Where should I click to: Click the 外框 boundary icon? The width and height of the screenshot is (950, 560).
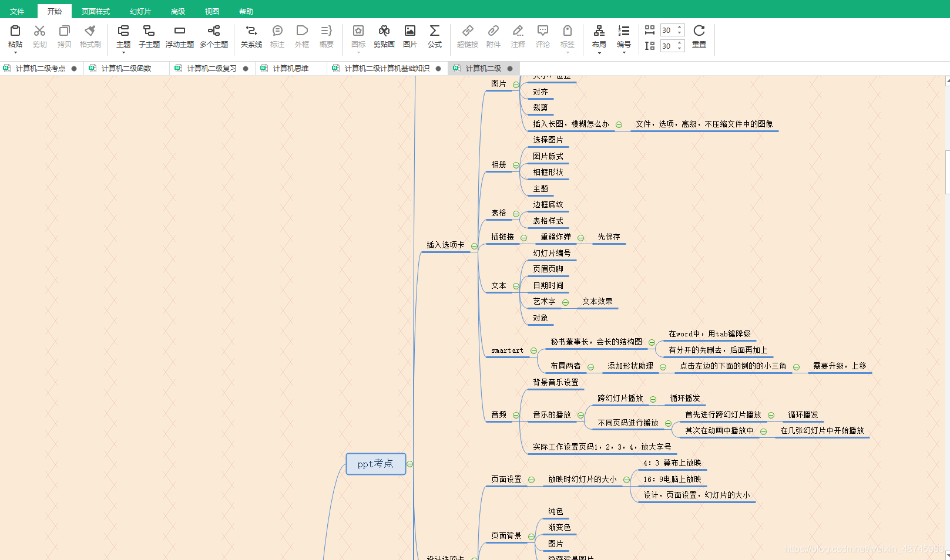pos(302,31)
